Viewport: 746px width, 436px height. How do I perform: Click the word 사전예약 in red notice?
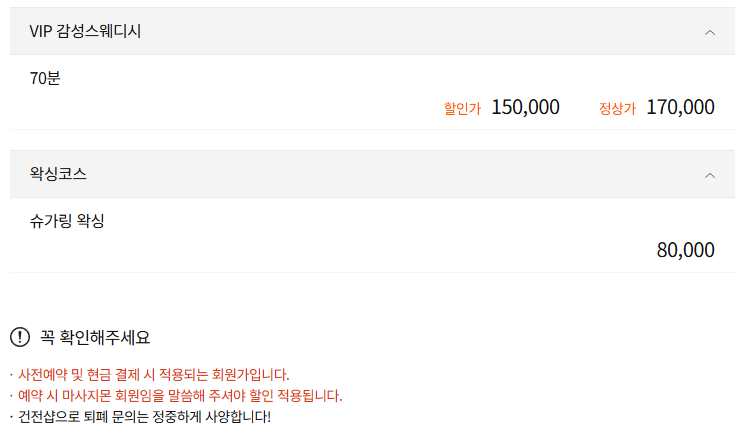(42, 375)
